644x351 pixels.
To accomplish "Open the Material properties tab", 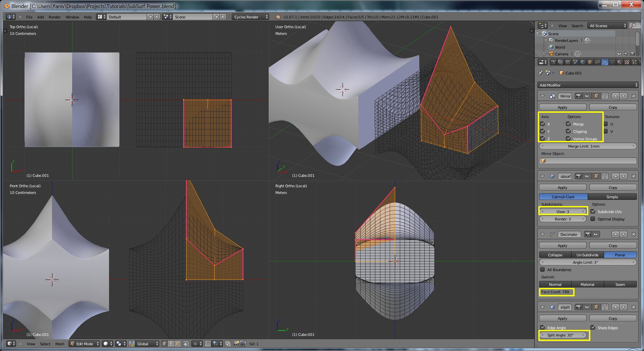I will 620,62.
